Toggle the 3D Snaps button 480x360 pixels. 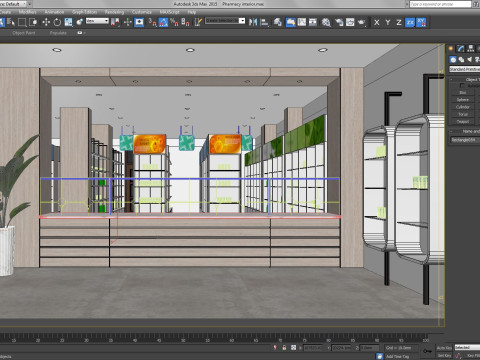[152, 22]
